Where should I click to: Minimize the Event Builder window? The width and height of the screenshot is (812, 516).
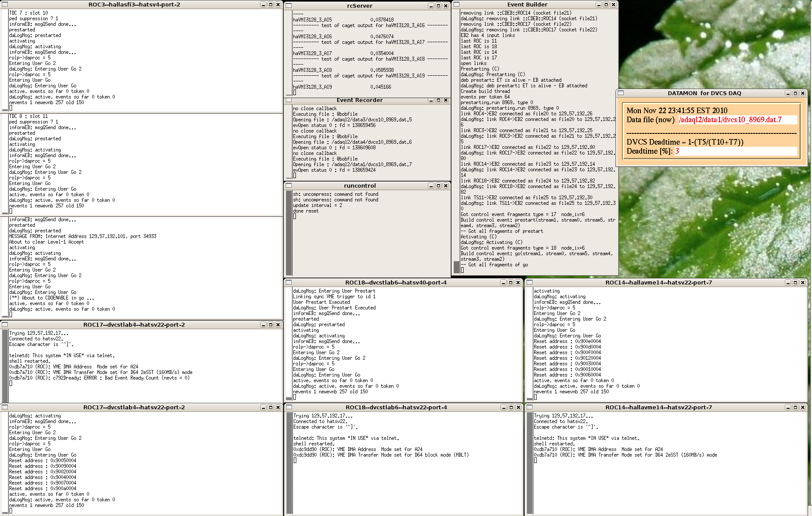599,4
